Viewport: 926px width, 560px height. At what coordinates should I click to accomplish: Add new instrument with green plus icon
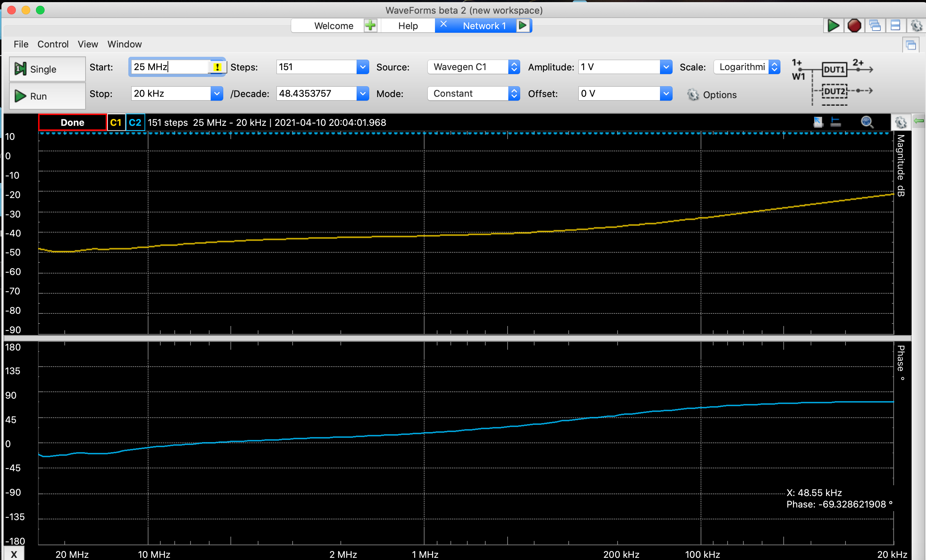[370, 26]
